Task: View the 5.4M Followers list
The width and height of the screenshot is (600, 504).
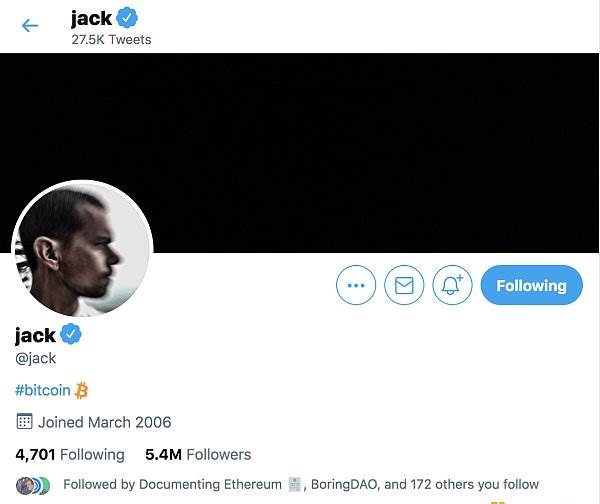Action: (198, 455)
